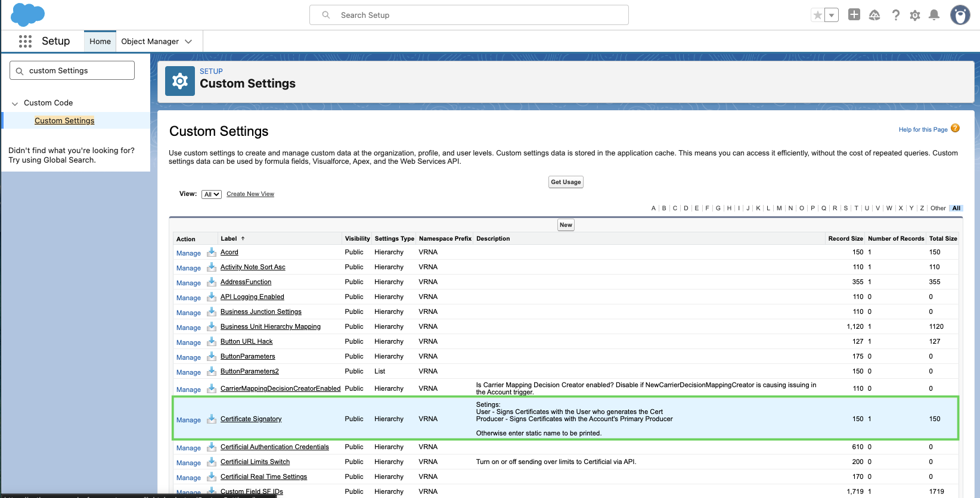Screen dimensions: 980x498
Task: Collapse the Custom Code tree section
Action: click(x=15, y=104)
